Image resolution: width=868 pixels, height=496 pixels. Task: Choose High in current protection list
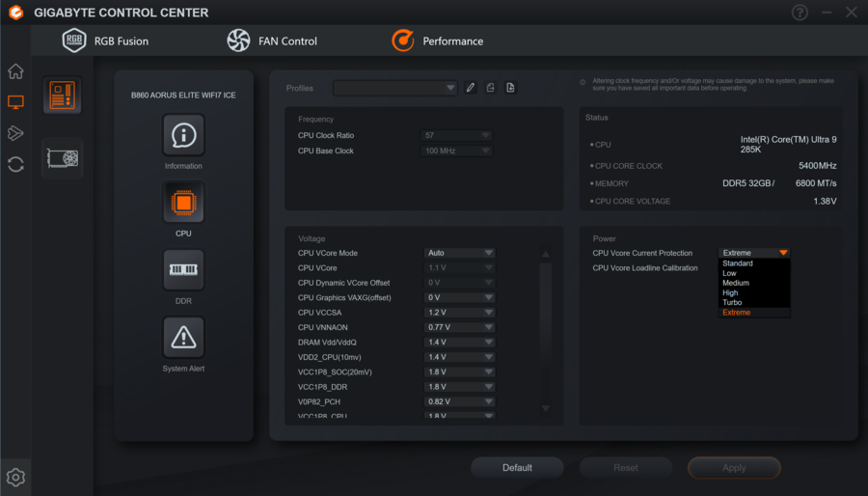[x=754, y=292]
